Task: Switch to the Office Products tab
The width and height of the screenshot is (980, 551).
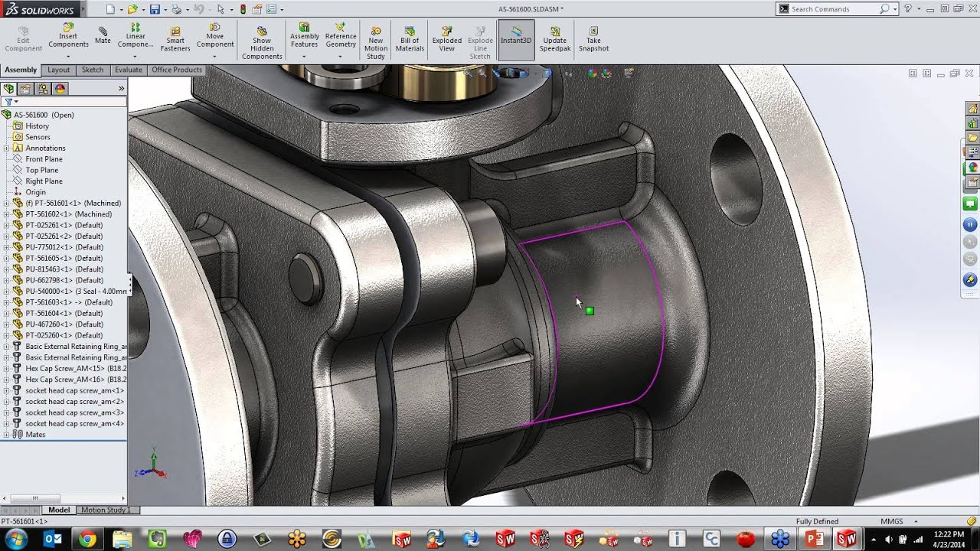Action: point(177,70)
